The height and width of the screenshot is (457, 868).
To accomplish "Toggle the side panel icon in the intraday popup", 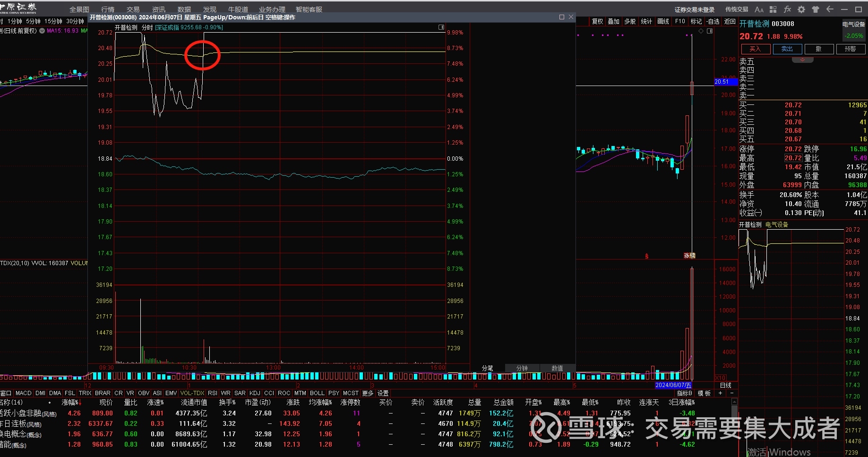I will (441, 27).
